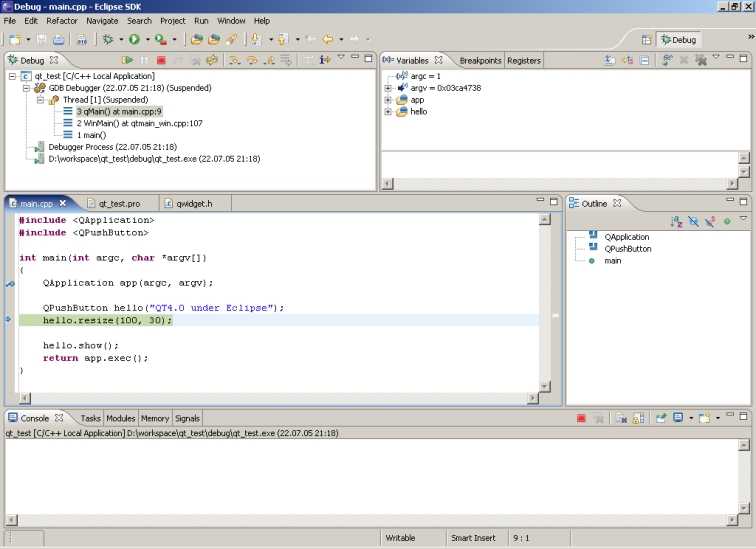The image size is (756, 549).
Task: Open the Display Selected Console dropdown
Action: tap(691, 418)
